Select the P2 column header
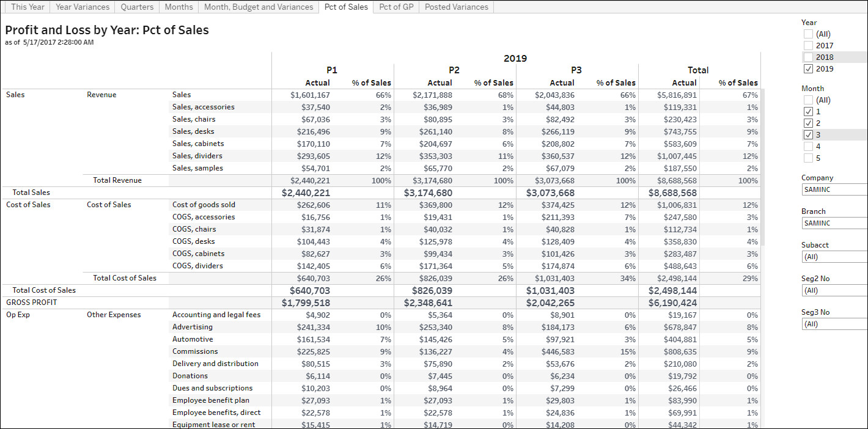The height and width of the screenshot is (429, 868). pos(454,70)
